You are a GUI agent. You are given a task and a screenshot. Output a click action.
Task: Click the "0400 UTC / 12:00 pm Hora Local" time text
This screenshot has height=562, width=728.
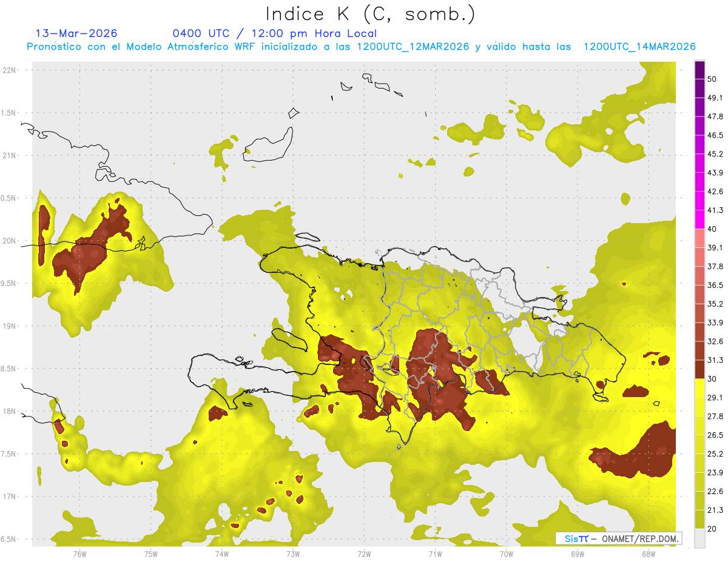pos(274,33)
